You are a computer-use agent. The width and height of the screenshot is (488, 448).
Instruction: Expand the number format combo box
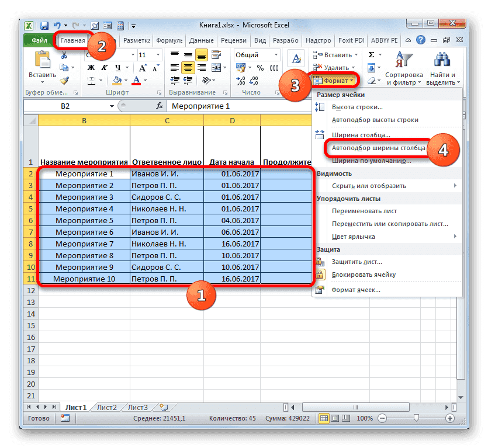click(x=276, y=54)
